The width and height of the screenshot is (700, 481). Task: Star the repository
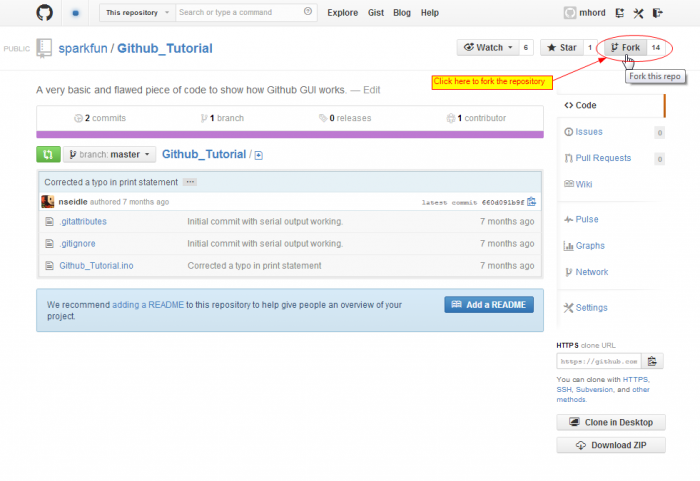(562, 47)
